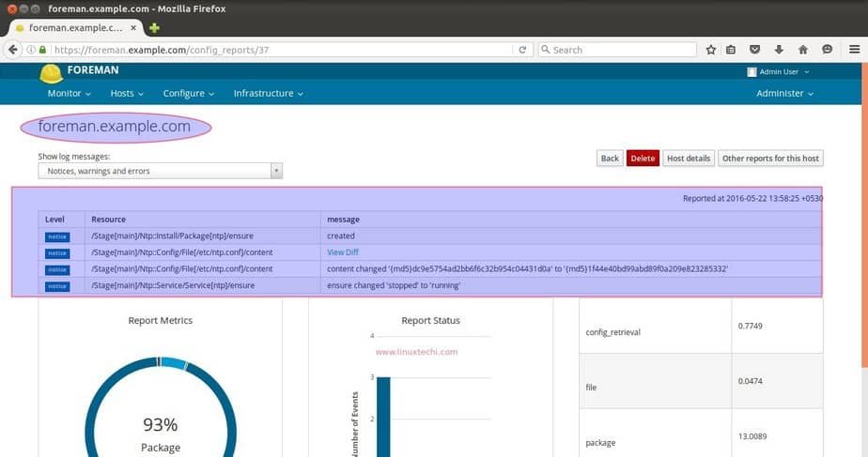Click the Report Metrics chart title
868x457 pixels.
pos(161,320)
